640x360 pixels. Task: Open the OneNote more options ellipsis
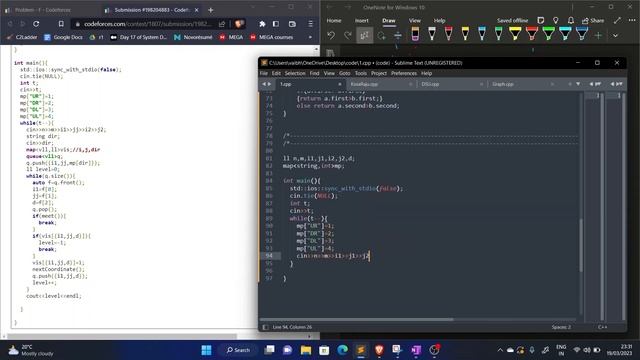pyautogui.click(x=632, y=20)
